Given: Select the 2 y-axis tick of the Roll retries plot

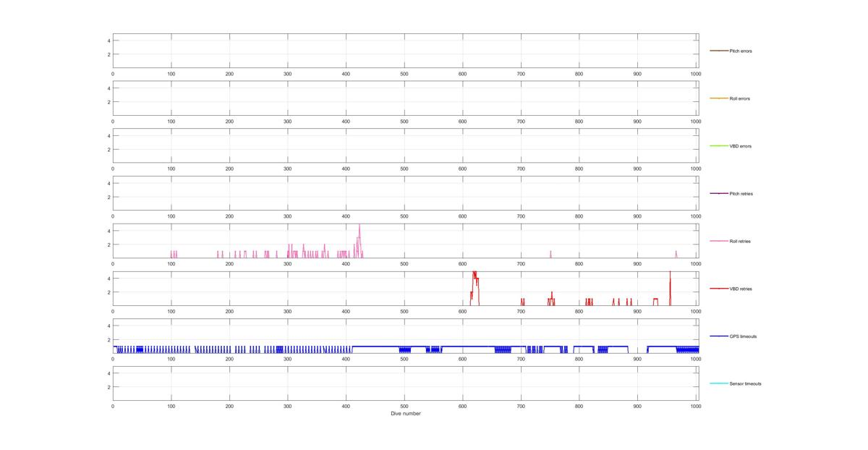Looking at the screenshot, I should (x=109, y=245).
